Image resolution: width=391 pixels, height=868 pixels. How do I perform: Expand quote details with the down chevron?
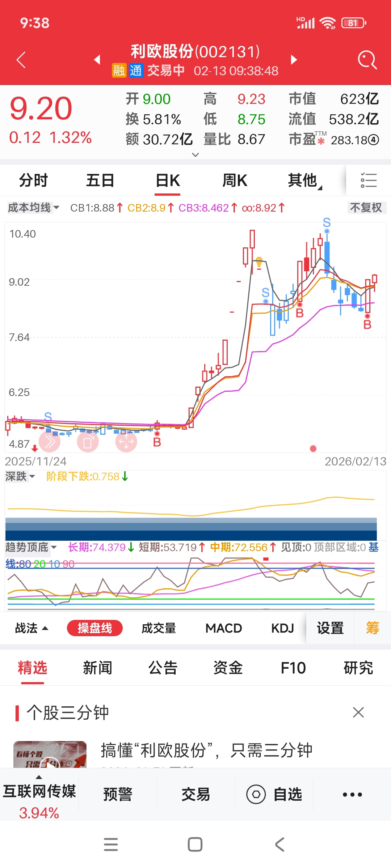195,155
